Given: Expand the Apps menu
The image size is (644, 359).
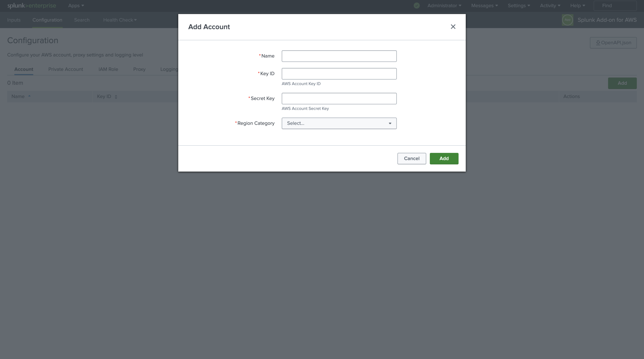Looking at the screenshot, I should point(75,5).
